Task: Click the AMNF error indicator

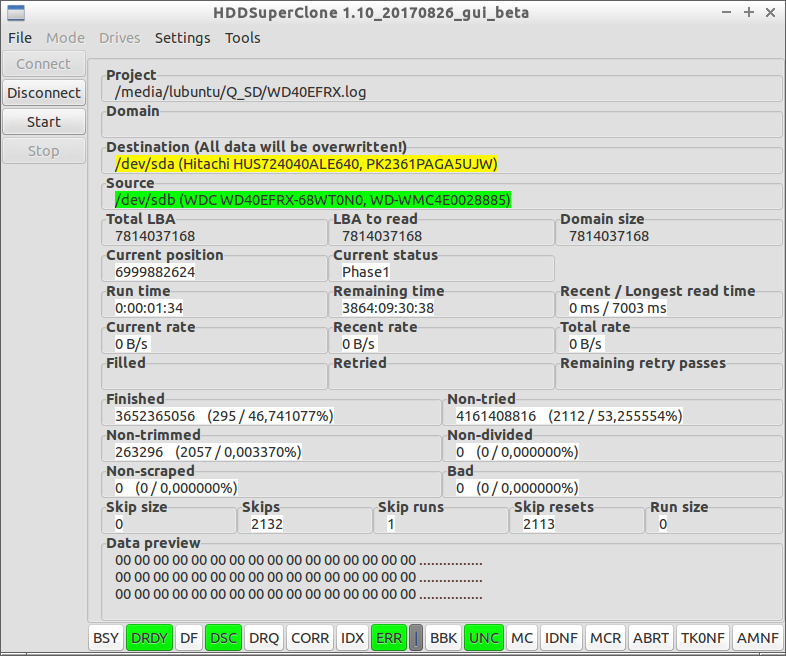Action: [x=757, y=638]
